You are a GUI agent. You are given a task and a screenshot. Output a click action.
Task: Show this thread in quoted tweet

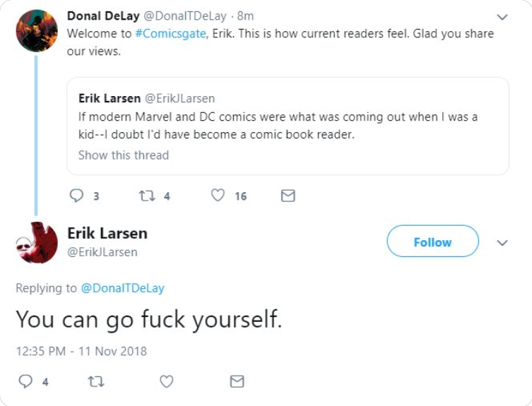coord(124,155)
